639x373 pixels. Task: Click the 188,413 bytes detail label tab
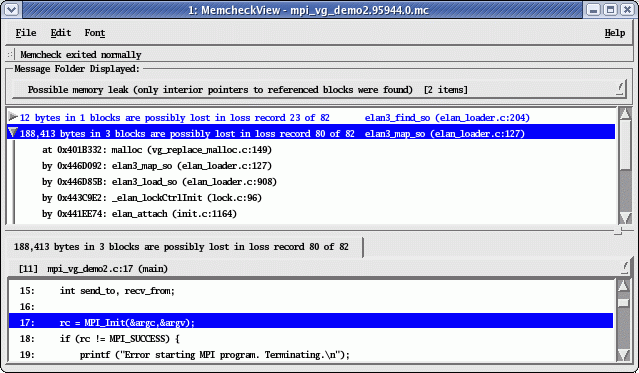(x=185, y=247)
